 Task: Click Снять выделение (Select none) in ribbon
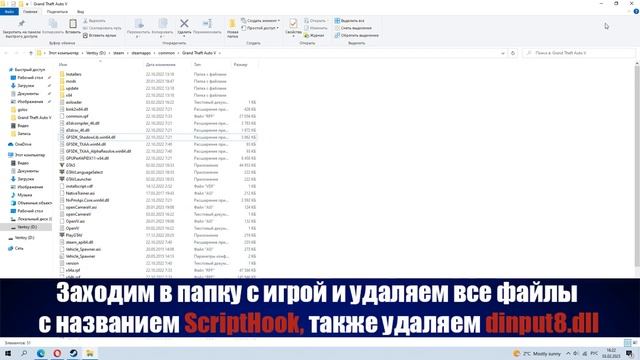353,28
